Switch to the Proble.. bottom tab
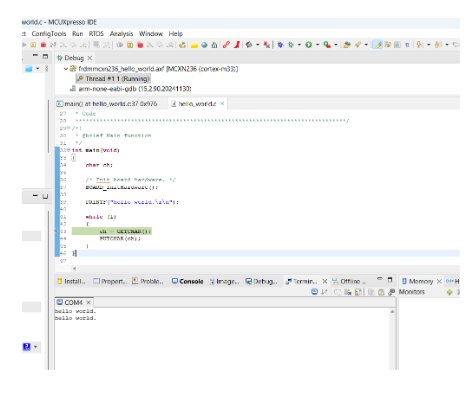The width and height of the screenshot is (466, 394). click(148, 281)
